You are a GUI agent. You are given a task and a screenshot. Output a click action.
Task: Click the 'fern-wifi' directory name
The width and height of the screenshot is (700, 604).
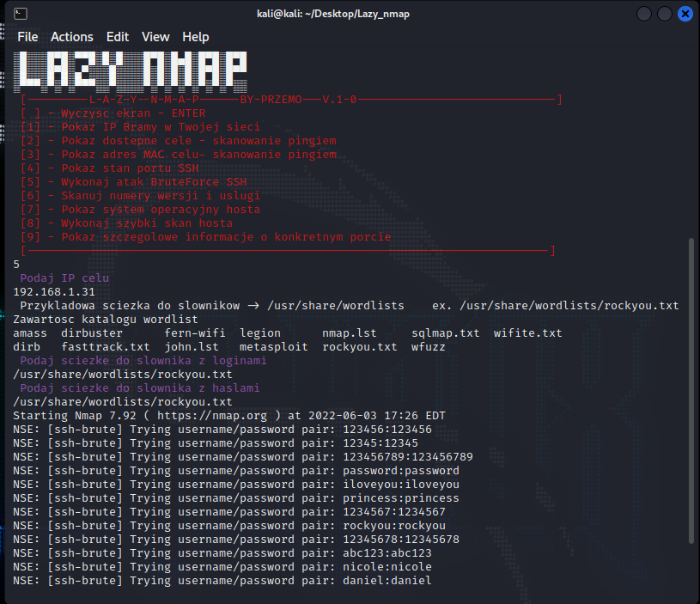195,333
